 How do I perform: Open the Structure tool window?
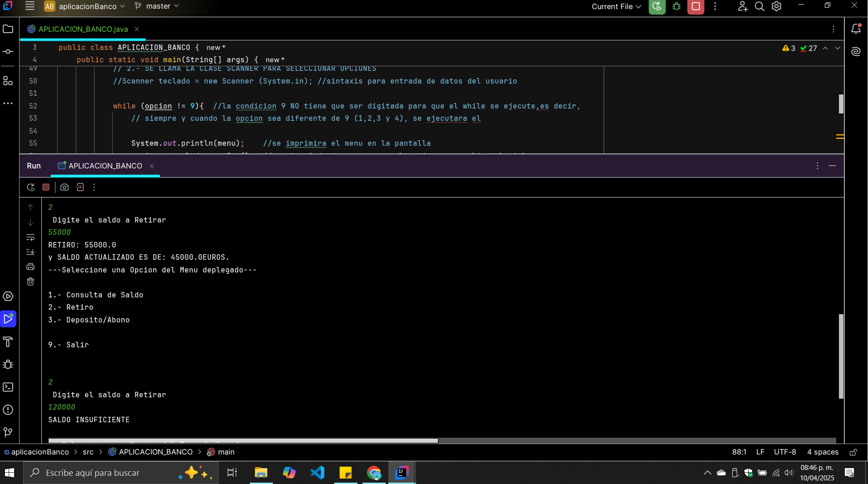coord(8,81)
